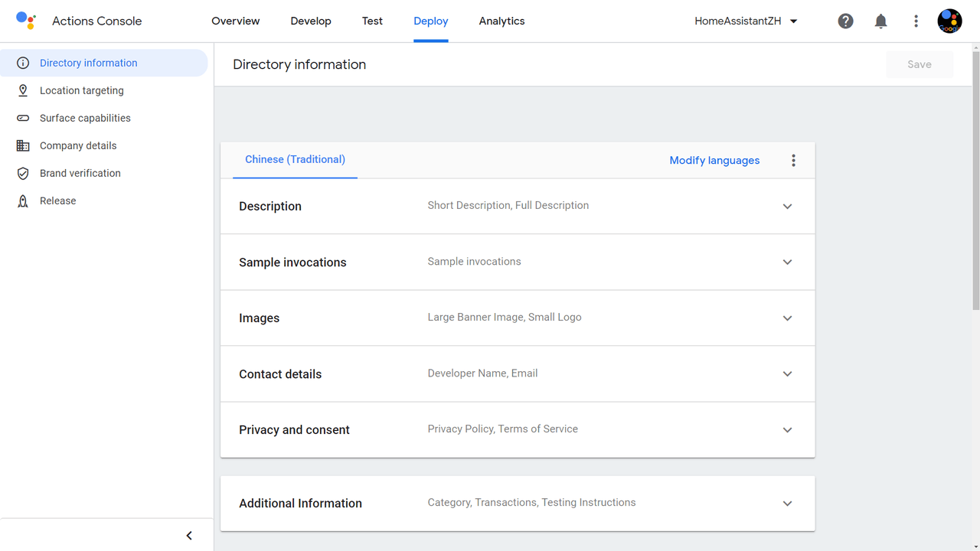Collapse the sidebar with the arrow
980x551 pixels.
point(189,536)
